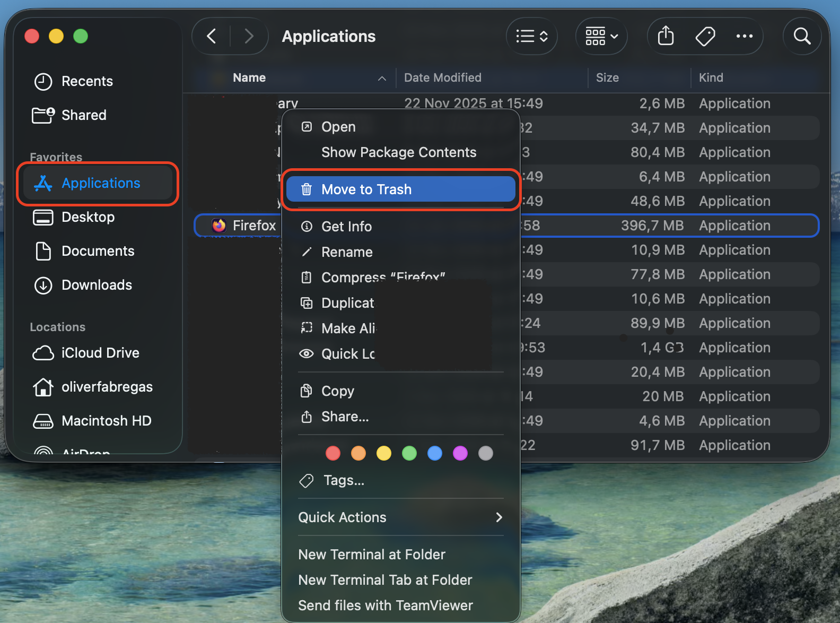
Task: Click the Firefox app icon
Action: pos(218,226)
